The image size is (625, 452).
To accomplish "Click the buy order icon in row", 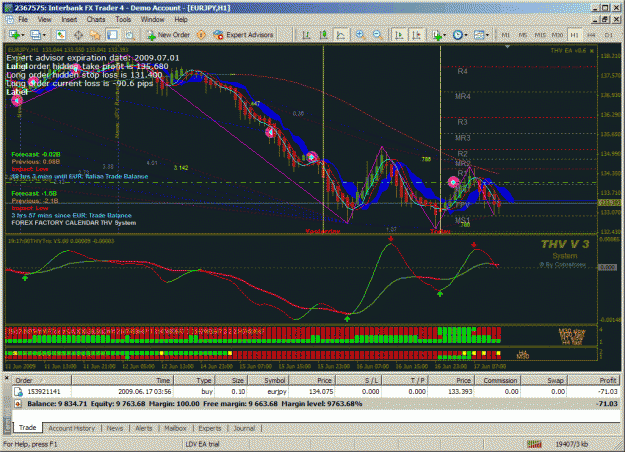I will (x=18, y=392).
